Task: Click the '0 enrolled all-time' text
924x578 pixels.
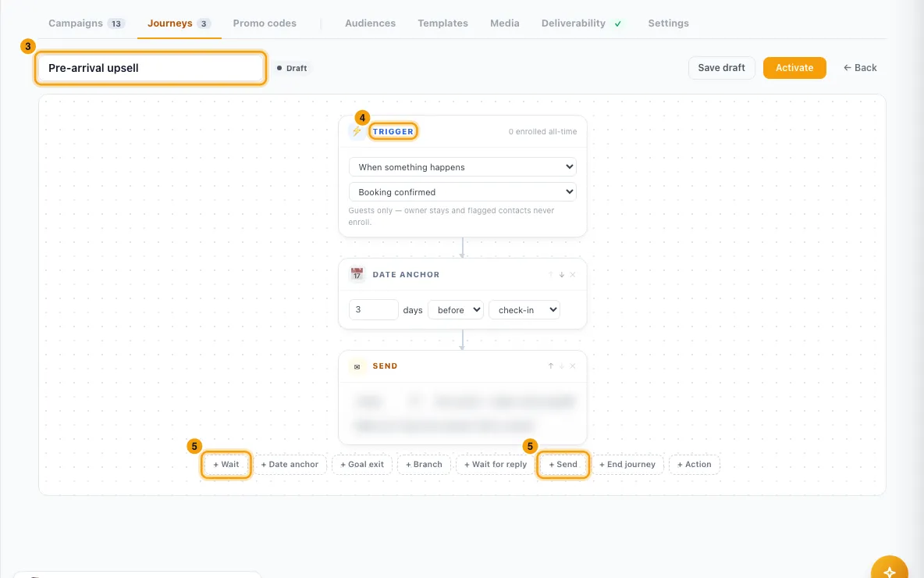Action: tap(542, 131)
